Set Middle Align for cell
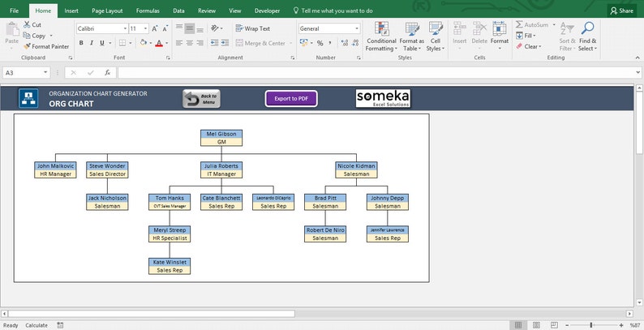644x330 pixels. pos(189,28)
